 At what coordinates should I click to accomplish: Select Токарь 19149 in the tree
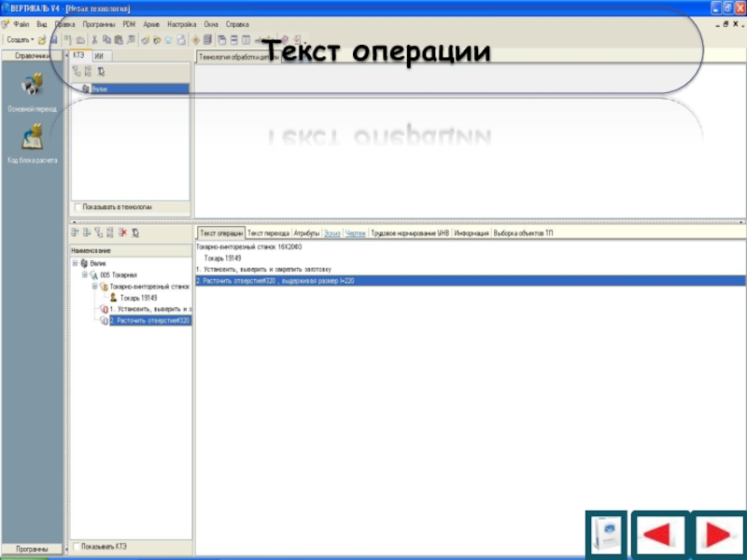[138, 298]
